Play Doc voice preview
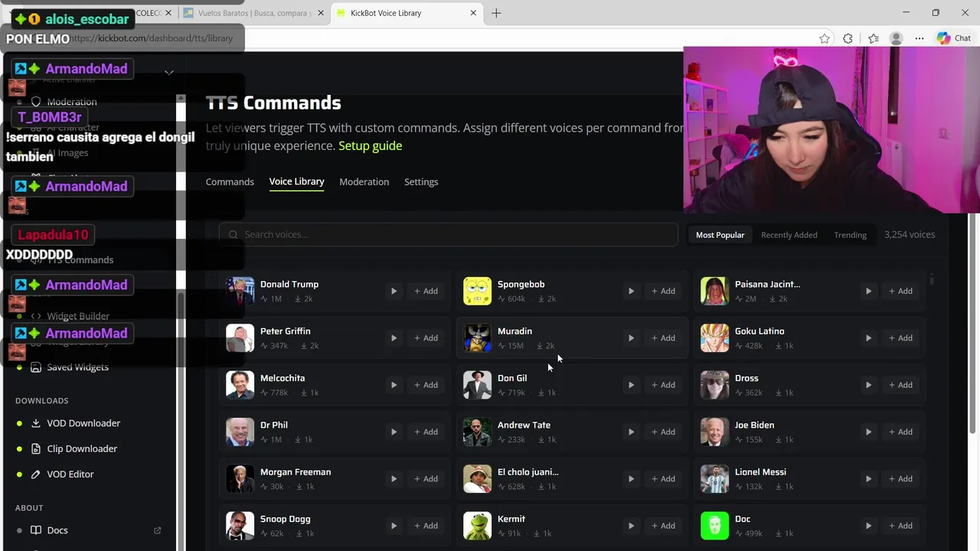The image size is (980, 551). [x=868, y=526]
